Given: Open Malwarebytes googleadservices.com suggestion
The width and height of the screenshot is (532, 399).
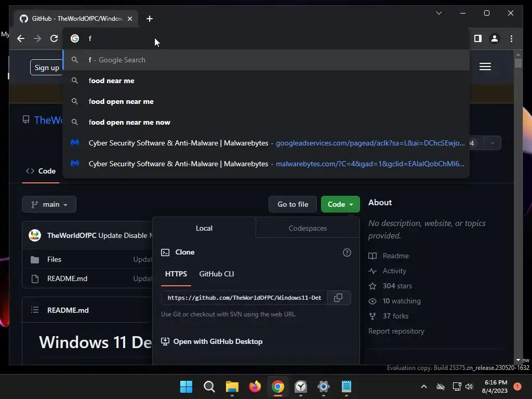Looking at the screenshot, I should point(267,143).
